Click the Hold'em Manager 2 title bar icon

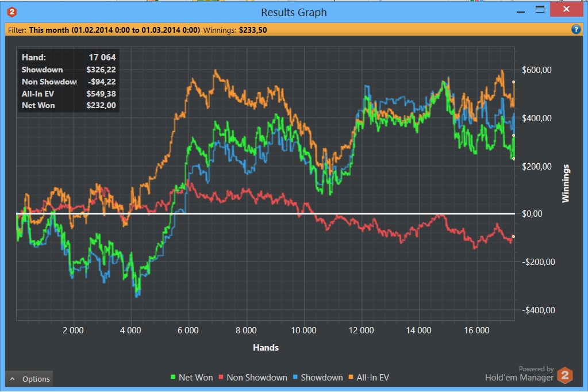11,12
